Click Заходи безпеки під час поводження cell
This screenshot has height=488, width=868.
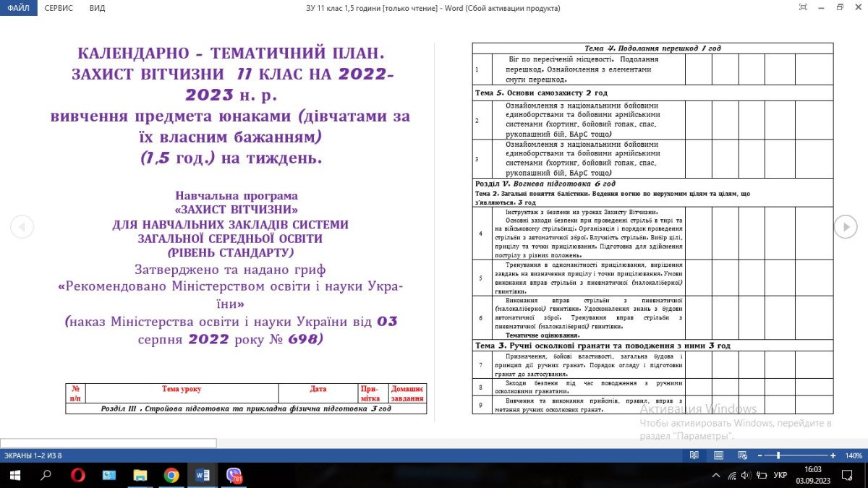click(x=588, y=388)
